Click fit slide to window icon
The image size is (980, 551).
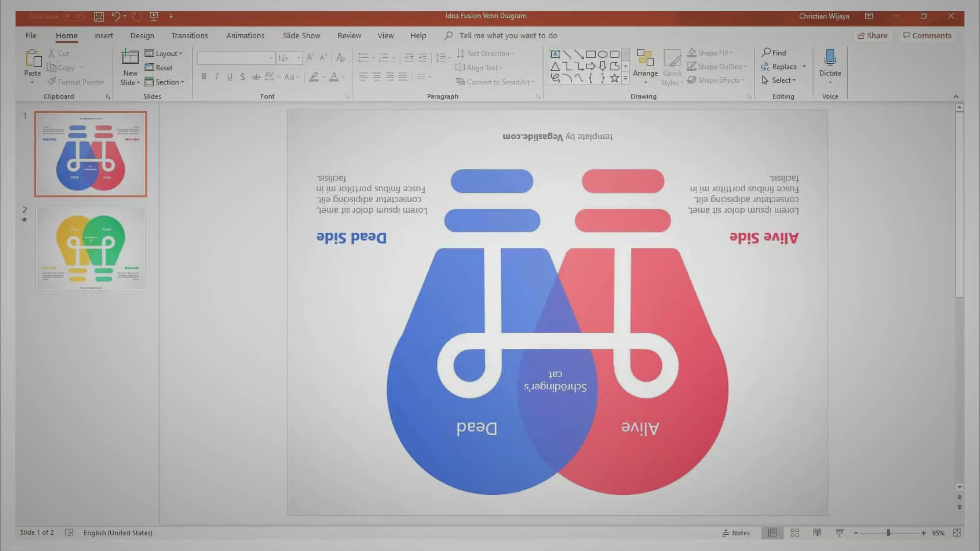point(957,533)
